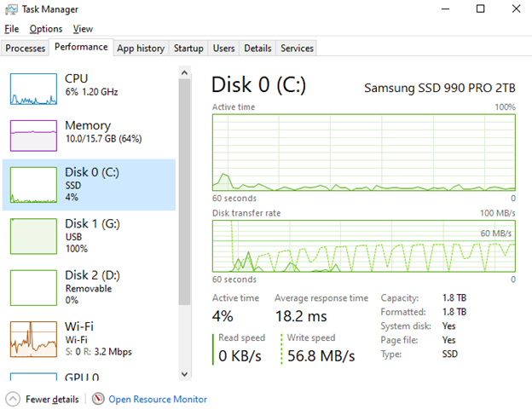
Task: Switch to the Processes tab
Action: click(25, 48)
